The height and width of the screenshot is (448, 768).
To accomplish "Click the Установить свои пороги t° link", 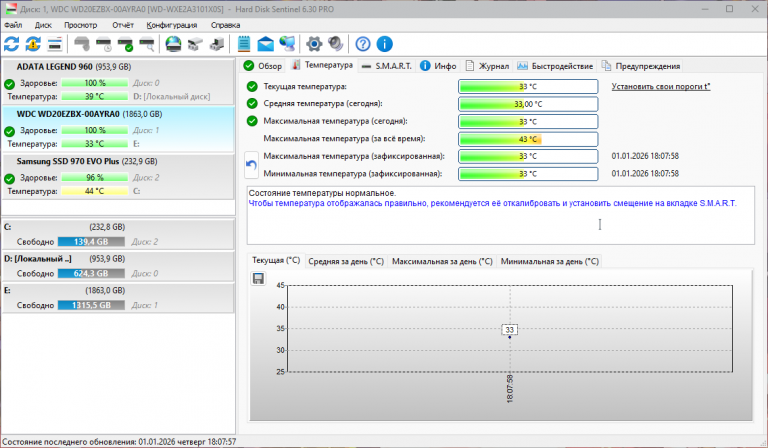I will (661, 87).
